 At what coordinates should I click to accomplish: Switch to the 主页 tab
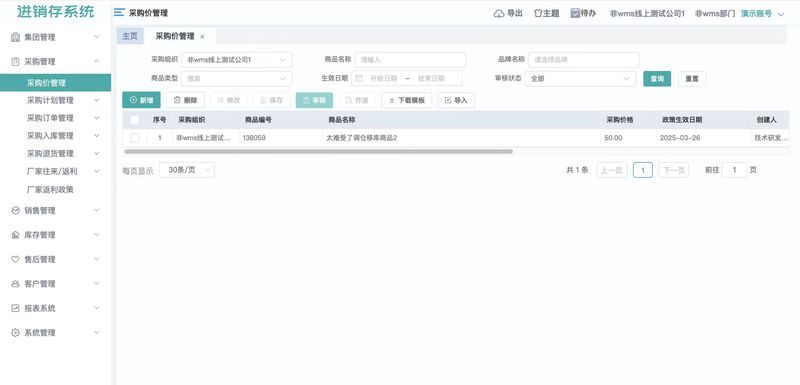(x=130, y=36)
